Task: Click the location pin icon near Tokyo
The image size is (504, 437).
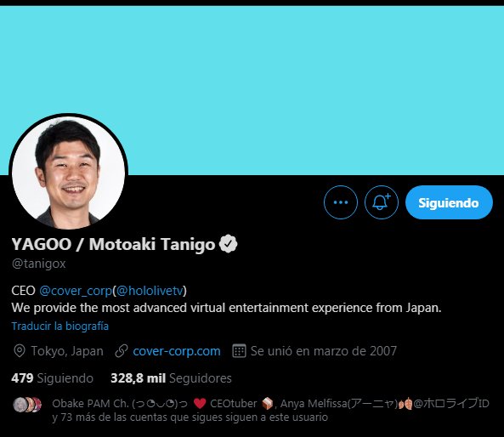Action: pos(20,351)
